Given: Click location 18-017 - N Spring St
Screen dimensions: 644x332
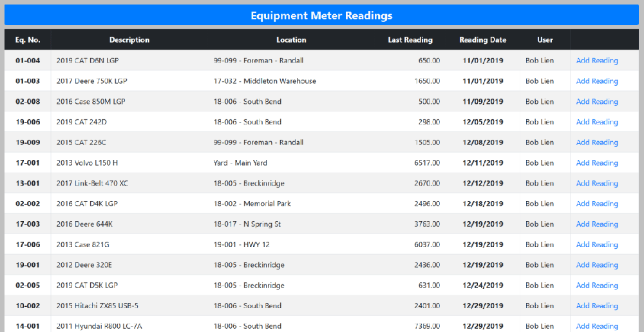Looking at the screenshot, I should (247, 224).
